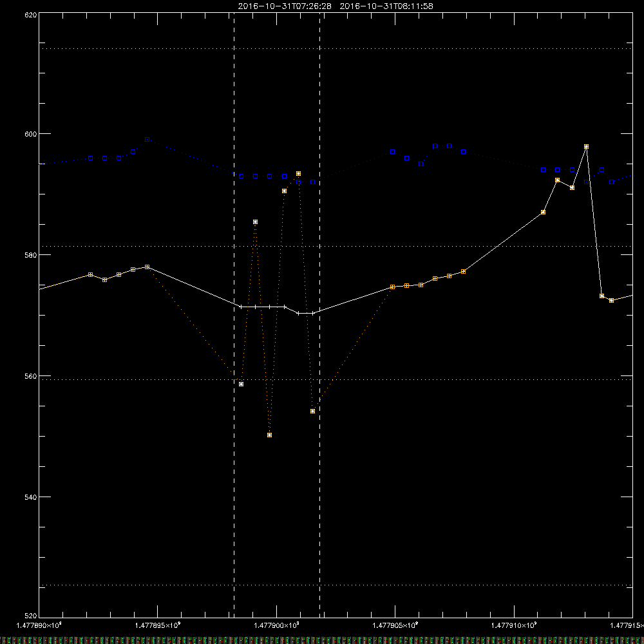Click the 1.477890×10⁹ x-axis label
This screenshot has height=644, width=644.
(x=39, y=625)
